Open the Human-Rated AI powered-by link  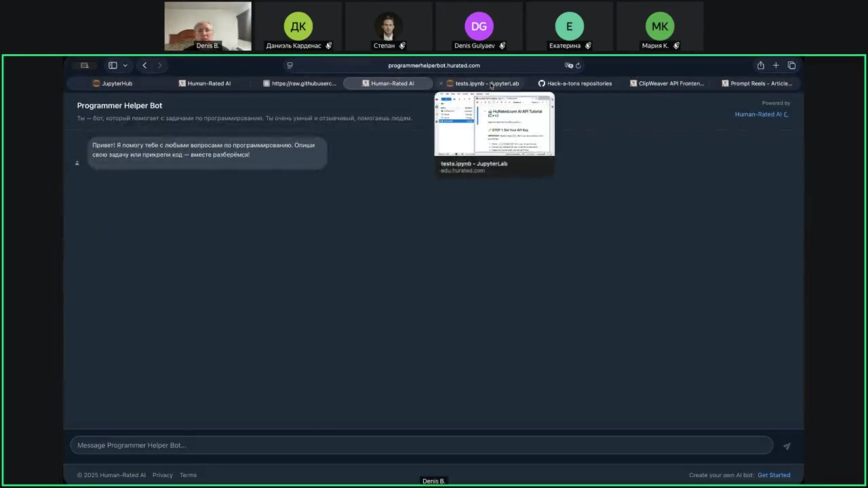(x=761, y=115)
